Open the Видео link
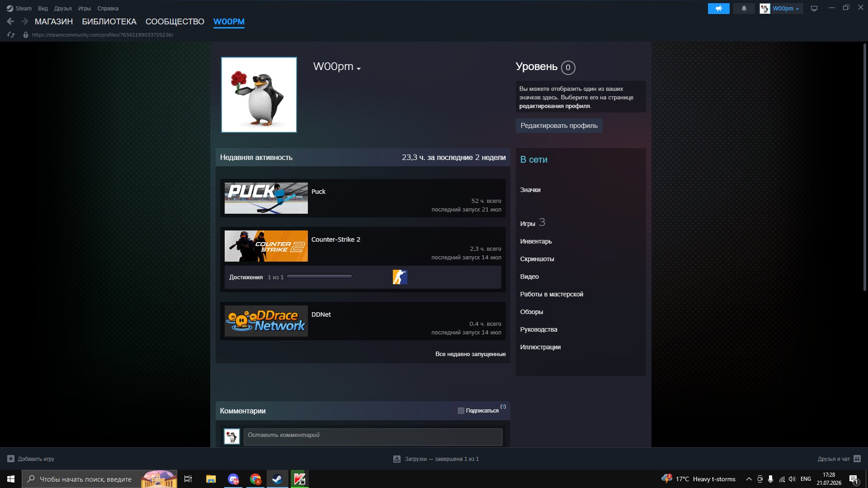 529,277
